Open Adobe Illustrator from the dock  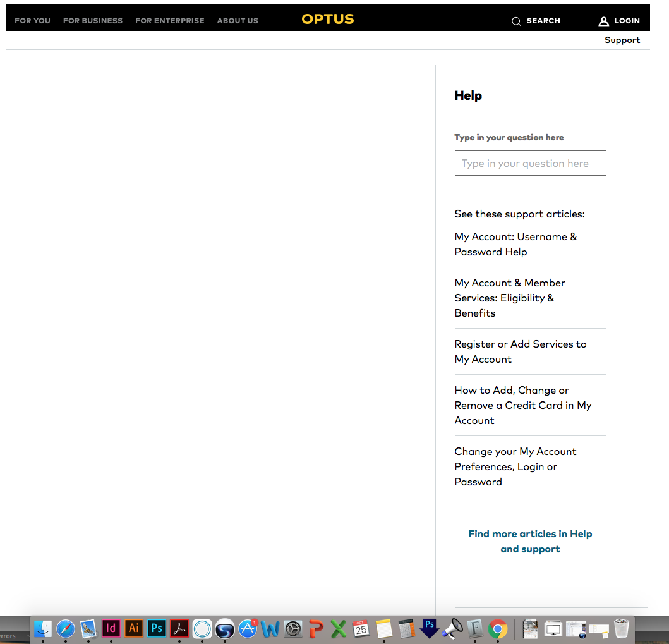pyautogui.click(x=133, y=628)
